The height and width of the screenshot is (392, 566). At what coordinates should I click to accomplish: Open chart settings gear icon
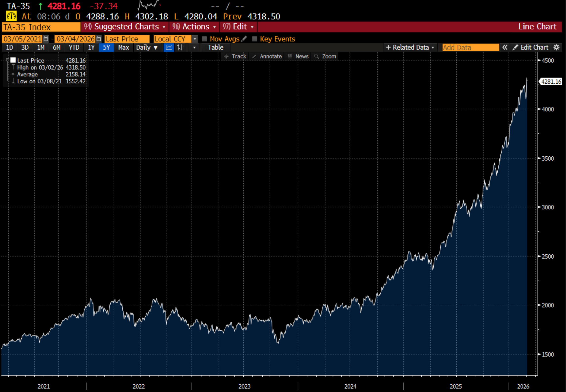coord(556,47)
